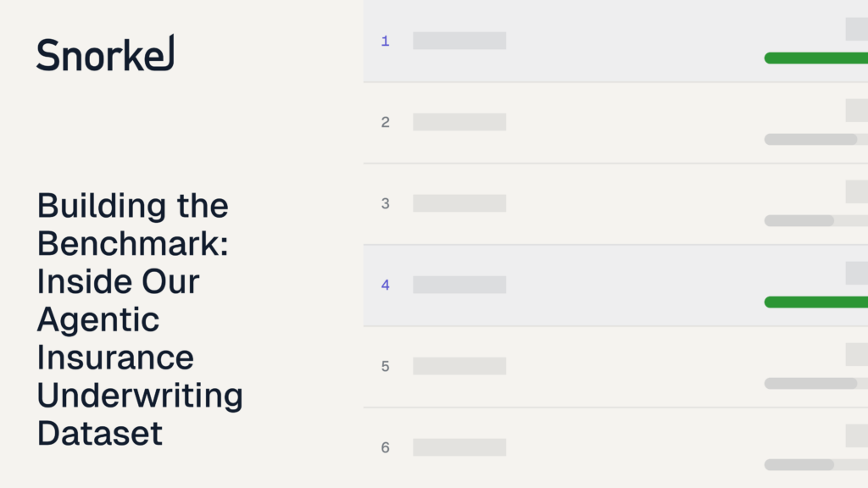Click the placeholder name beside number 4
The image size is (868, 488).
click(459, 285)
